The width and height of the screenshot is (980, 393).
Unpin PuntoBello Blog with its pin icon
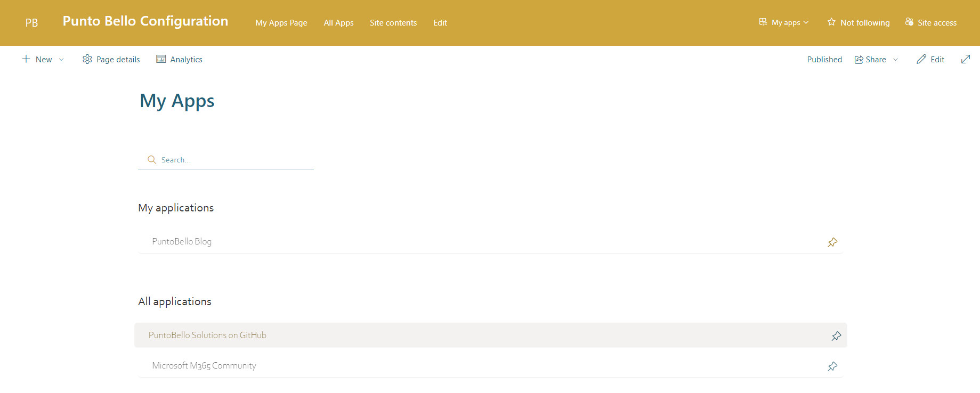click(x=832, y=242)
